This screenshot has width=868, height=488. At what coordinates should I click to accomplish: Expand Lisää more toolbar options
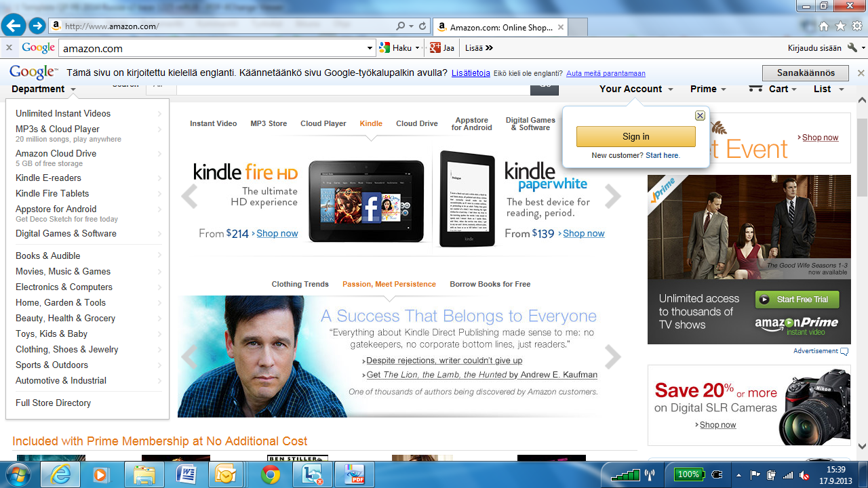pyautogui.click(x=479, y=48)
